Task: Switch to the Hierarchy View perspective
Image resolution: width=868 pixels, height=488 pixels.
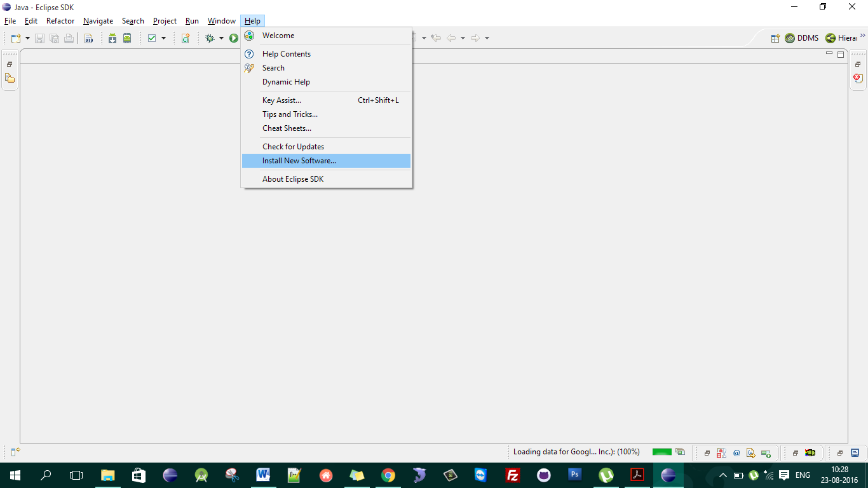Action: [x=841, y=38]
